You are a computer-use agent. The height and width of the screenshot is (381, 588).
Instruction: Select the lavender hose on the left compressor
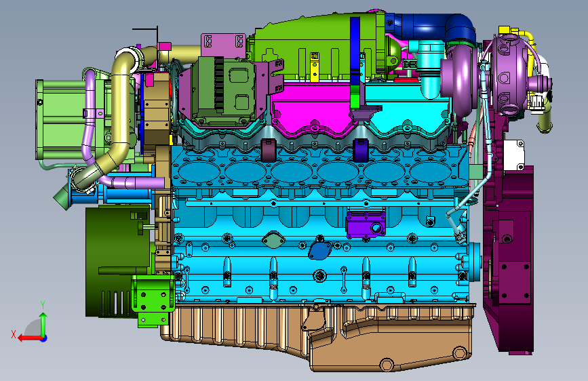coord(90,116)
